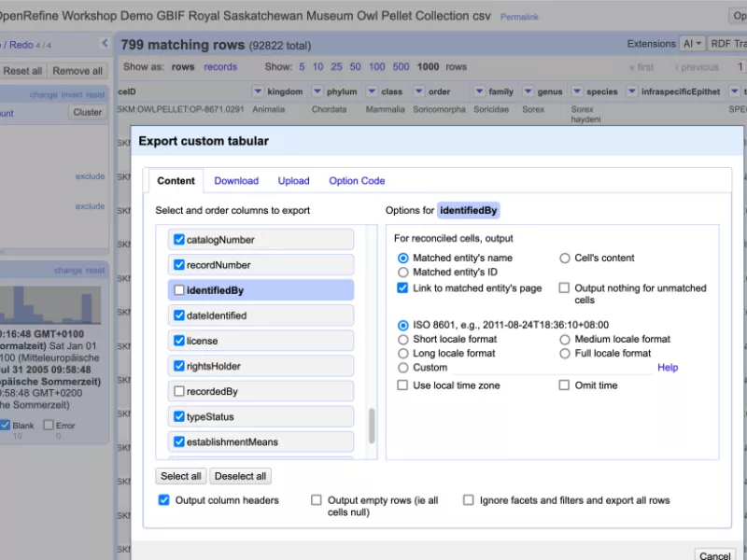747x560 pixels.
Task: Select the Custom date format option
Action: coord(402,368)
